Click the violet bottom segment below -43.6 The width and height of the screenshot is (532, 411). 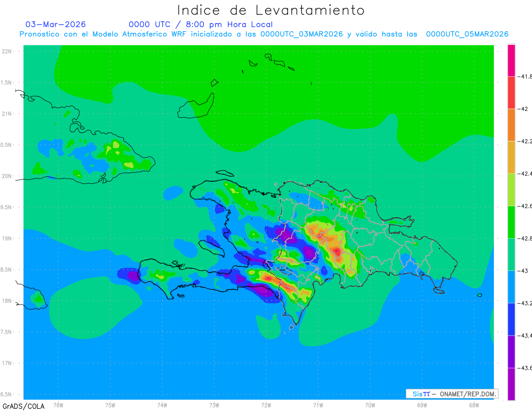[x=511, y=384]
